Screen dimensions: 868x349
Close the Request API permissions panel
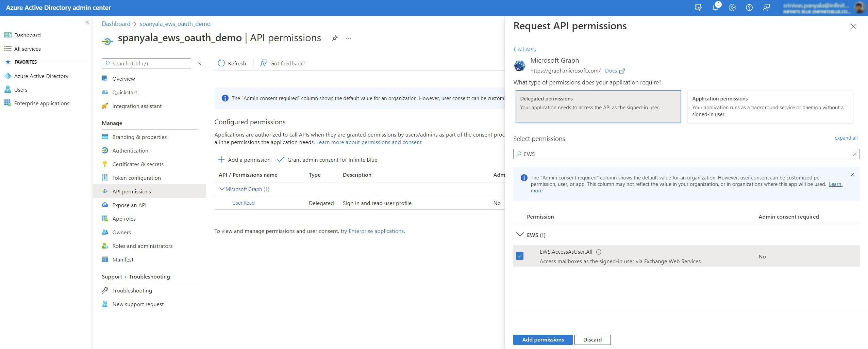tap(853, 26)
